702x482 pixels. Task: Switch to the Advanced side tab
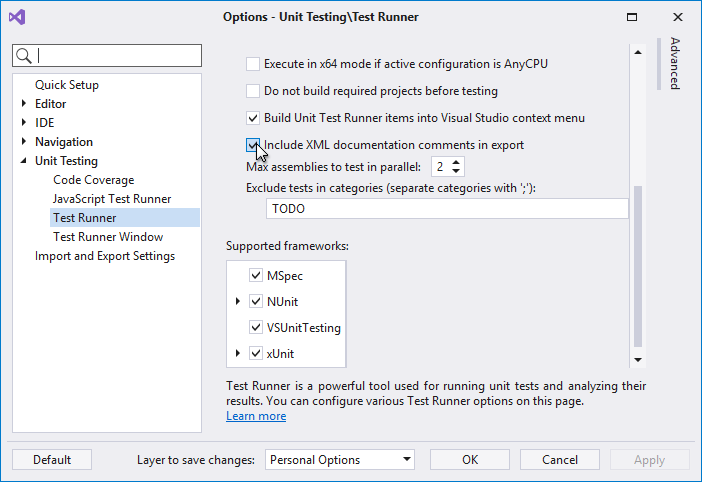pos(675,64)
